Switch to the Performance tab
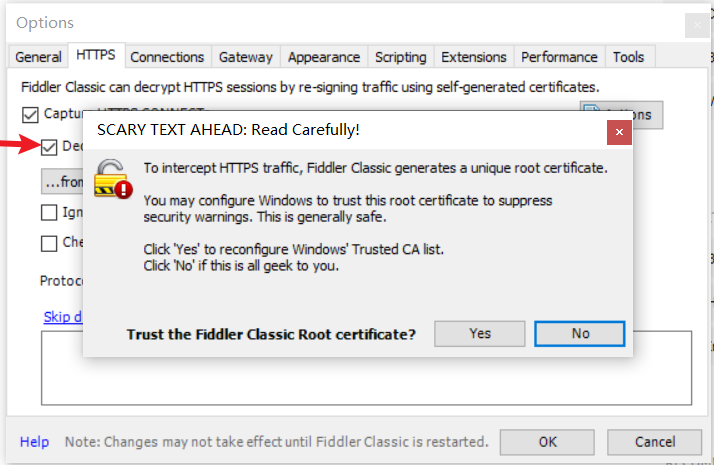Viewport: 714px width, 465px height. [559, 57]
